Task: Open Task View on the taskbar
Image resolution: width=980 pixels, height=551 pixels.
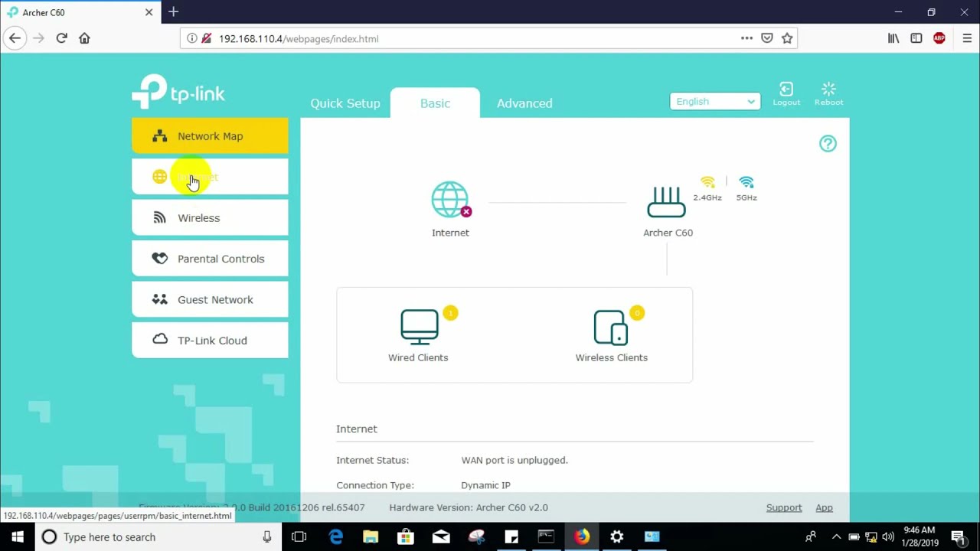Action: (x=299, y=536)
